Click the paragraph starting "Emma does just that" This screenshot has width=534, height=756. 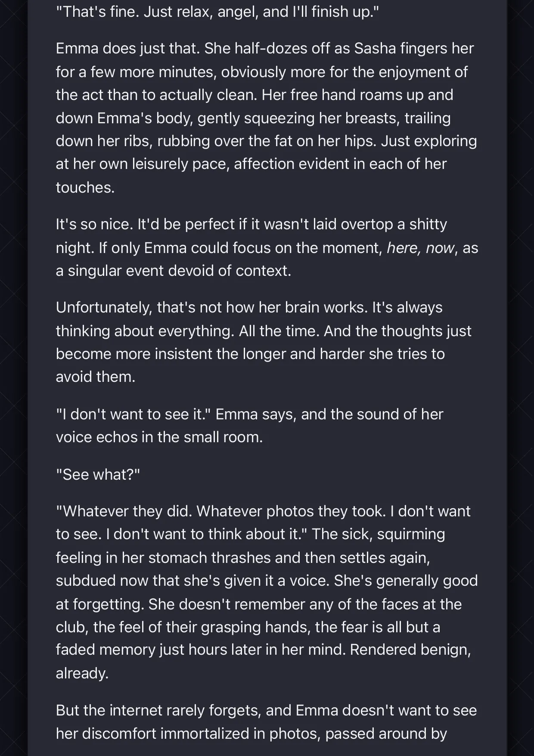pos(267,118)
